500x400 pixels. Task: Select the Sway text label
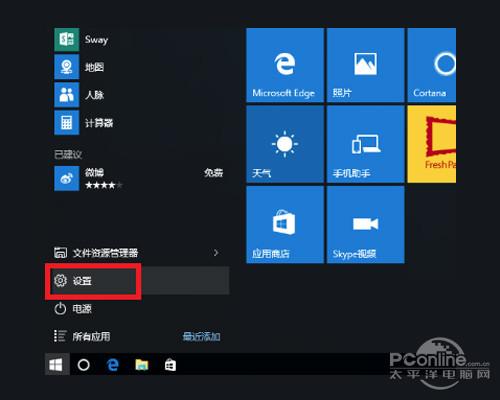pyautogui.click(x=96, y=40)
